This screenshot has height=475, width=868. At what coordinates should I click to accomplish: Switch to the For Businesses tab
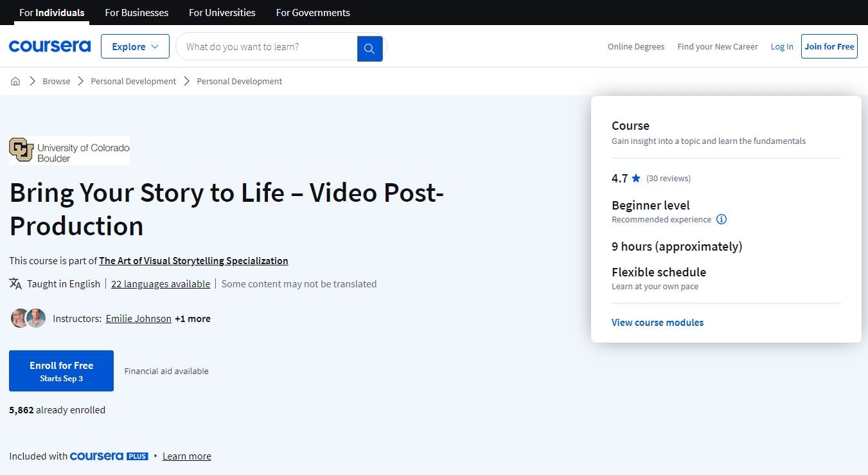click(x=136, y=12)
